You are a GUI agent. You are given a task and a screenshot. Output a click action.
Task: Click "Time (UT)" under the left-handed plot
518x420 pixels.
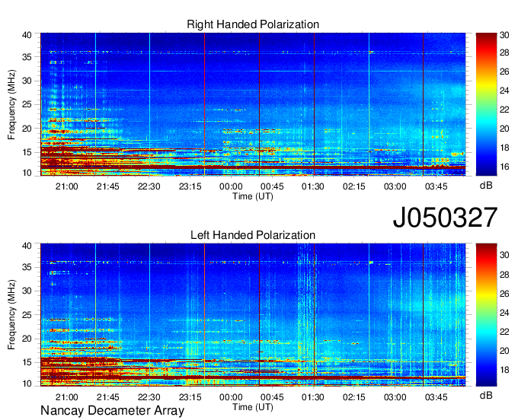click(x=253, y=407)
